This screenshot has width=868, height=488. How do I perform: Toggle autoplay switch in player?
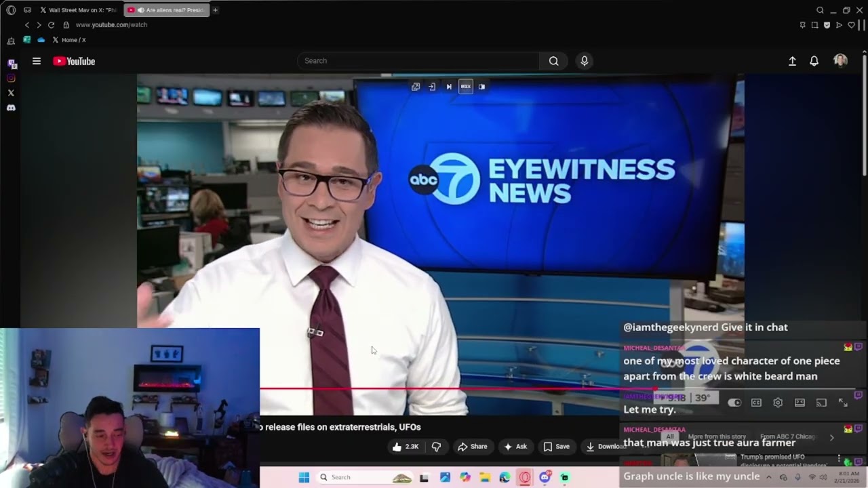(734, 403)
